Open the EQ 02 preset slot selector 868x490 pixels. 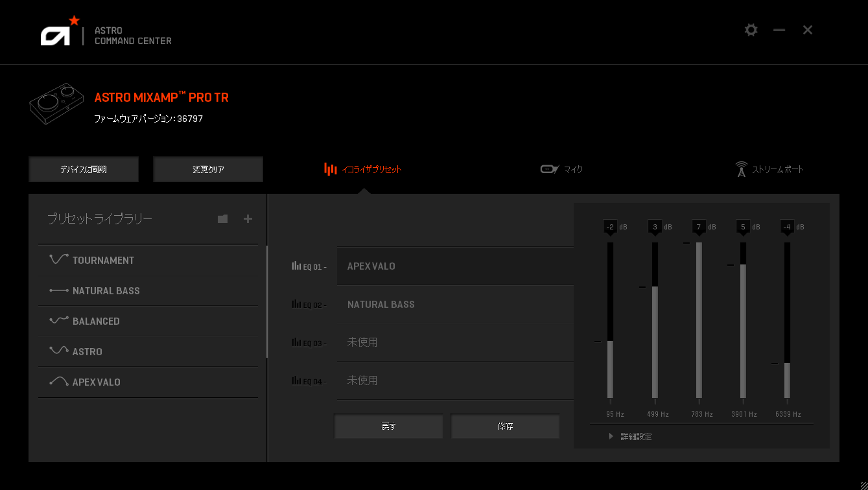click(455, 304)
